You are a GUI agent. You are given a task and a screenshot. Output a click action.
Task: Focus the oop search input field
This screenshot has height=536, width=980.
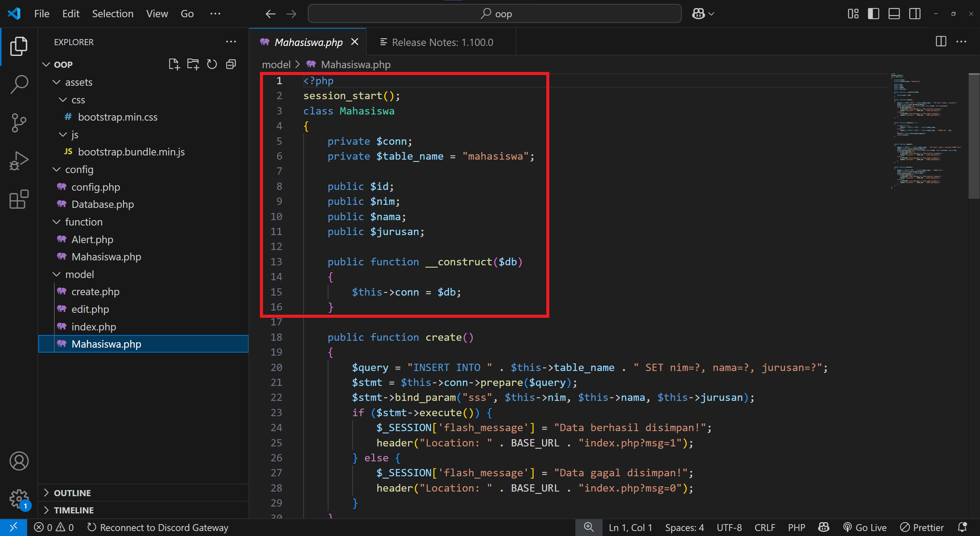tap(494, 13)
